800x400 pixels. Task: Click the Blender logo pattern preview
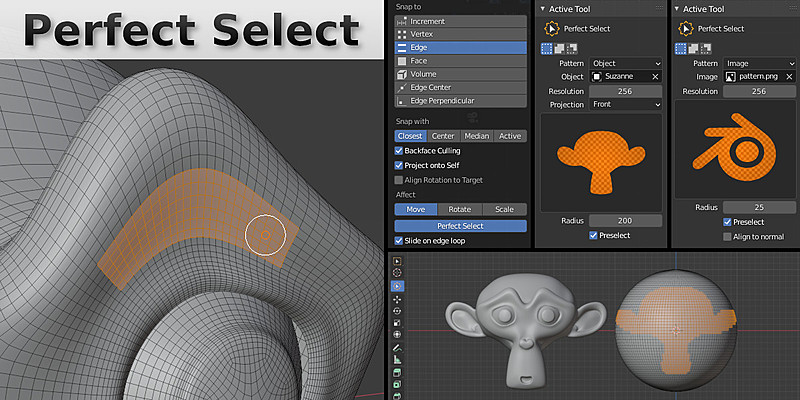(736, 149)
